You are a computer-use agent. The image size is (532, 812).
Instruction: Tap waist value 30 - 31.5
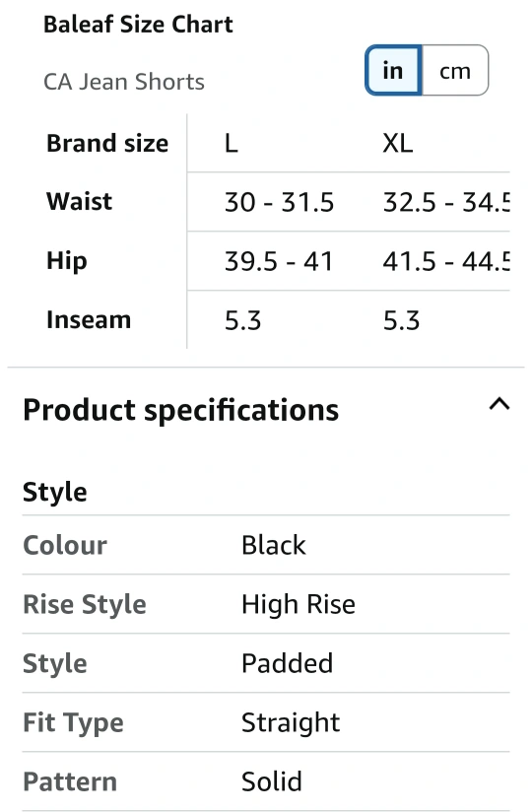point(279,202)
